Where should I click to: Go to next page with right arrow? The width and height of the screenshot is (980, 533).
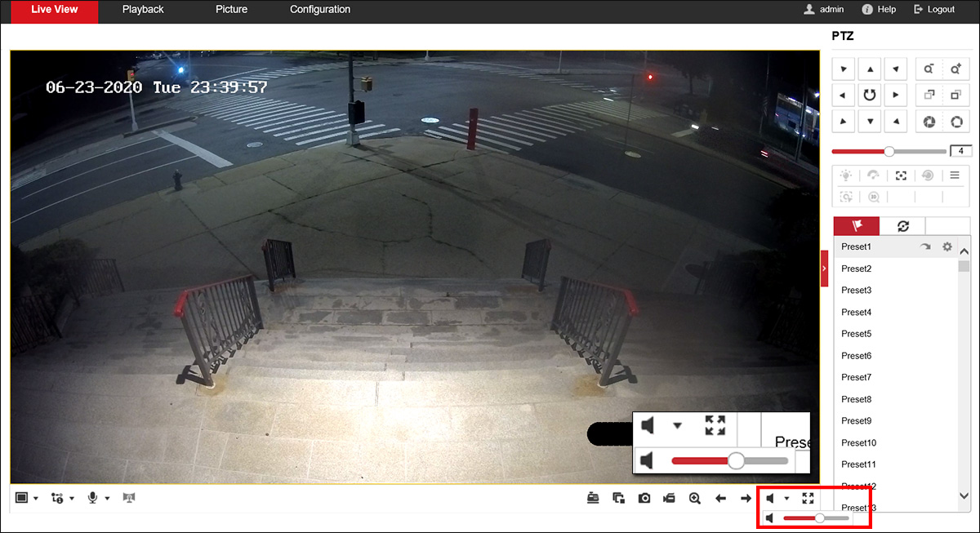pos(746,498)
